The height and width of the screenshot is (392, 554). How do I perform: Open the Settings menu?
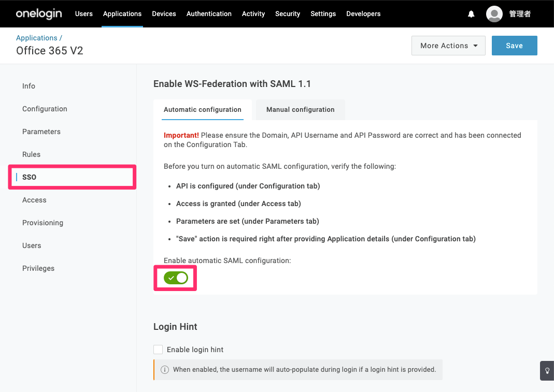pos(323,14)
